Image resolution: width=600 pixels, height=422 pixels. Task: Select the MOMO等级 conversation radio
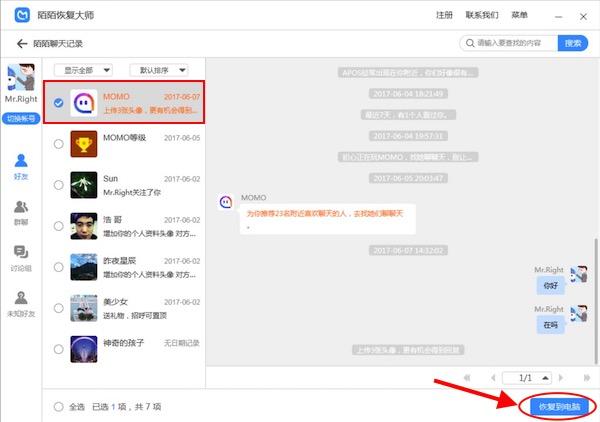click(59, 144)
